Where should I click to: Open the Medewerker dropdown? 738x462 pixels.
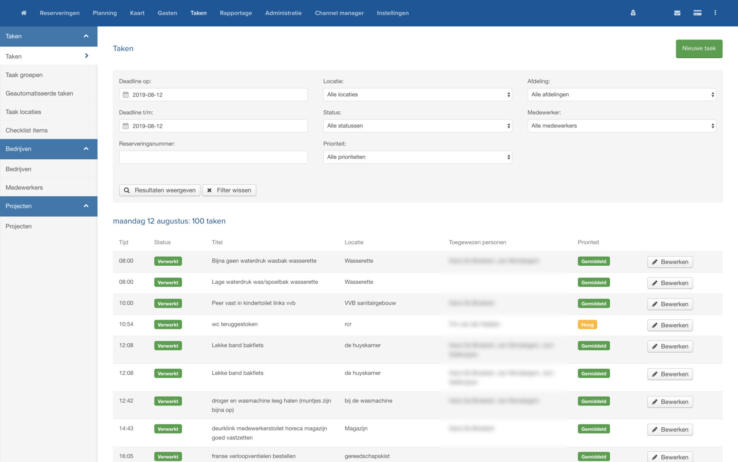(x=622, y=126)
